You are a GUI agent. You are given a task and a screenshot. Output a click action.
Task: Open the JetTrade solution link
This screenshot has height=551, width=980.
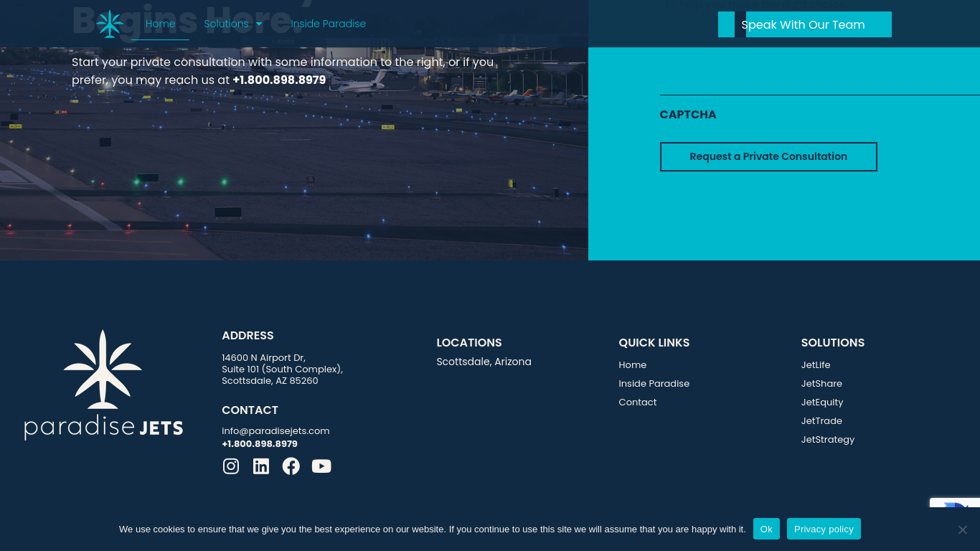coord(821,421)
